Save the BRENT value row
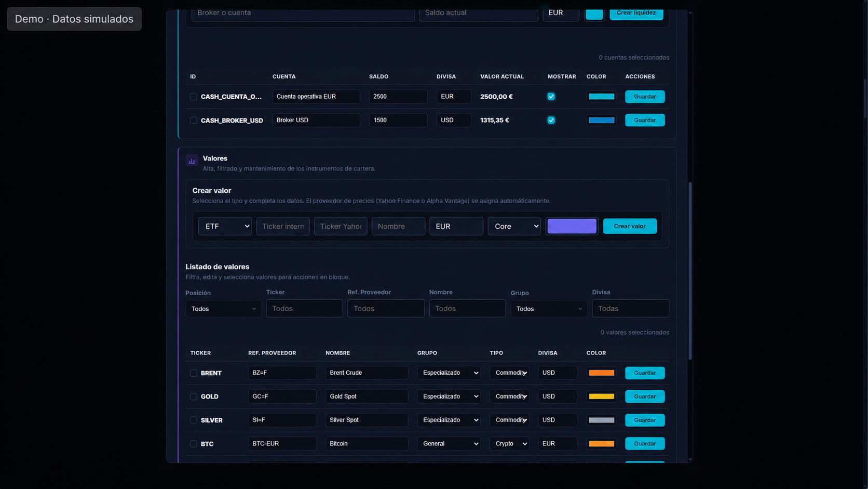Viewport: 868px width, 489px height. click(x=645, y=373)
